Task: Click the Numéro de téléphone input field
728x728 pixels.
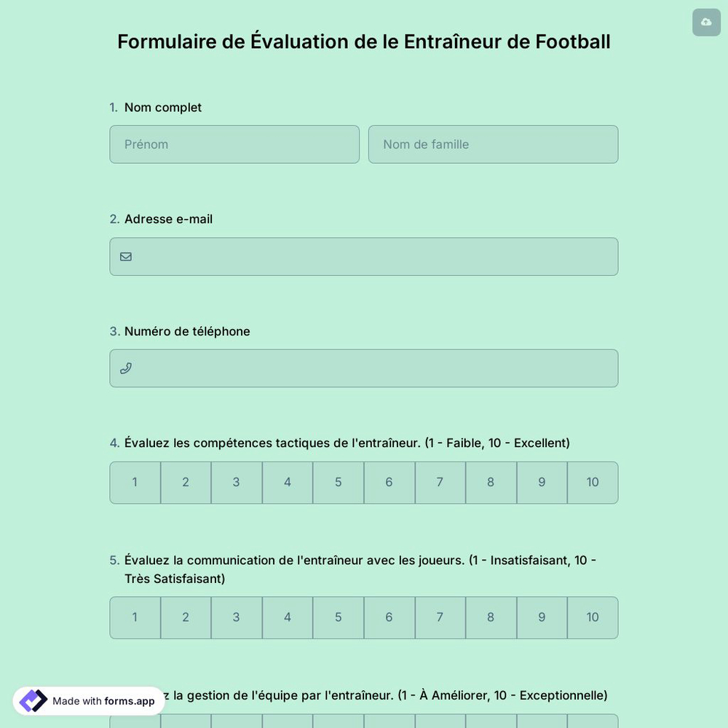Action: coord(364,368)
